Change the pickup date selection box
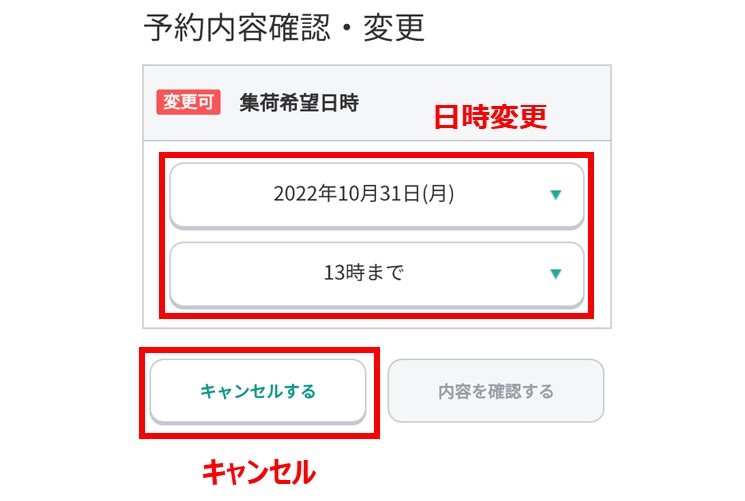The height and width of the screenshot is (501, 745). point(377,195)
